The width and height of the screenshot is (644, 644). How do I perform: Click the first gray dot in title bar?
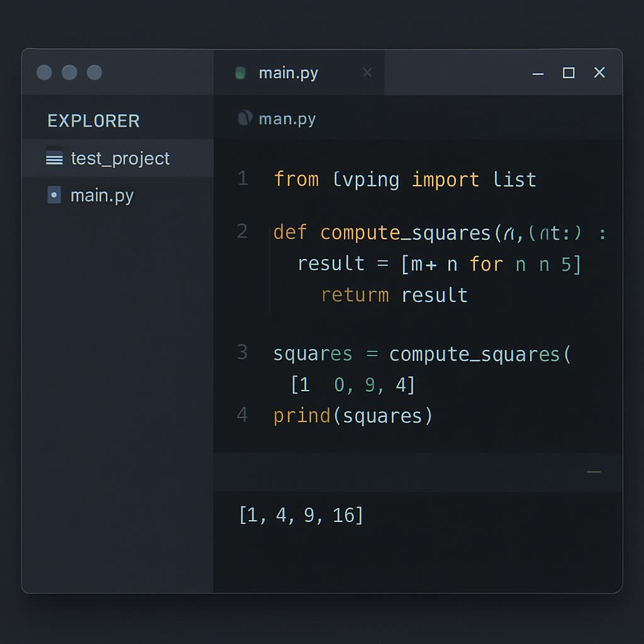tap(44, 72)
